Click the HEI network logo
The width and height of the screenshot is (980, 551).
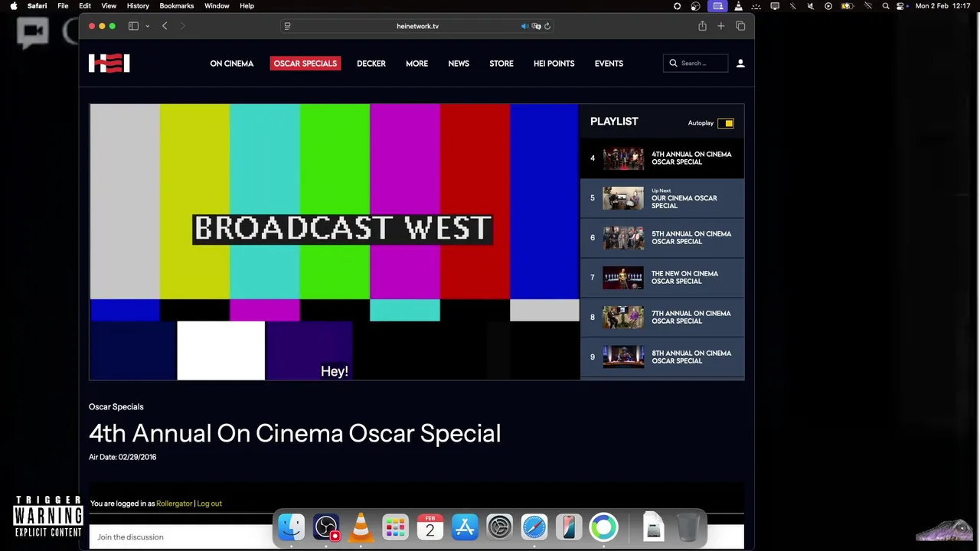coord(109,64)
